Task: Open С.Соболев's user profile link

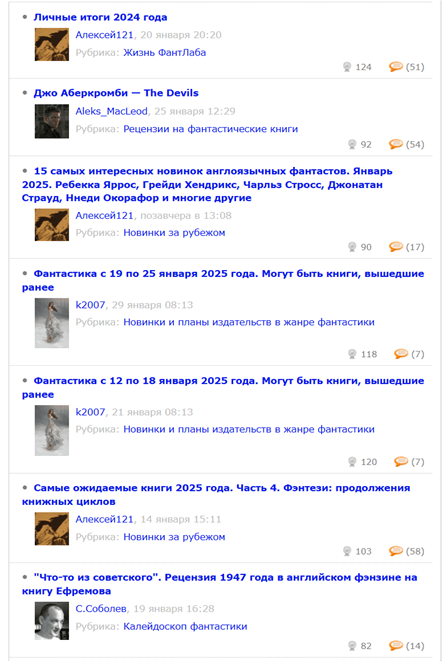Action: (101, 609)
